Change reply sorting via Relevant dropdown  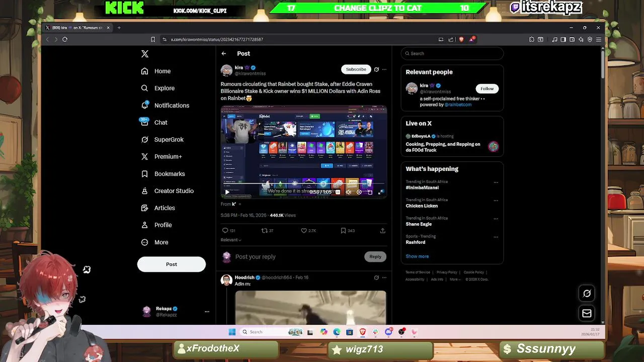231,240
